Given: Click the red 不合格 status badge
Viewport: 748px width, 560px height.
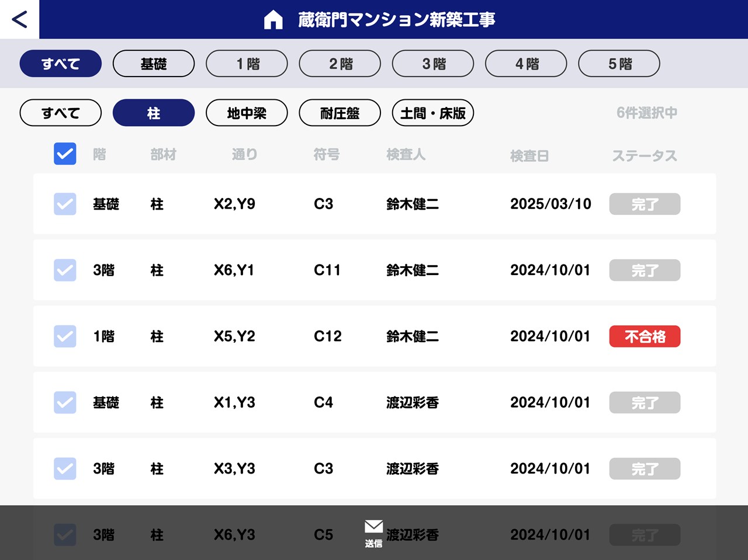Looking at the screenshot, I should (x=645, y=336).
